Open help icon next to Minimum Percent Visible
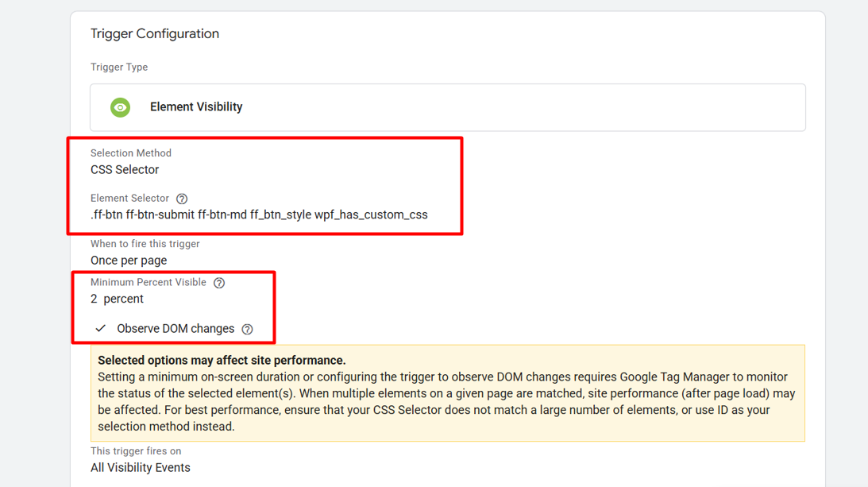This screenshot has width=868, height=487. [x=219, y=283]
